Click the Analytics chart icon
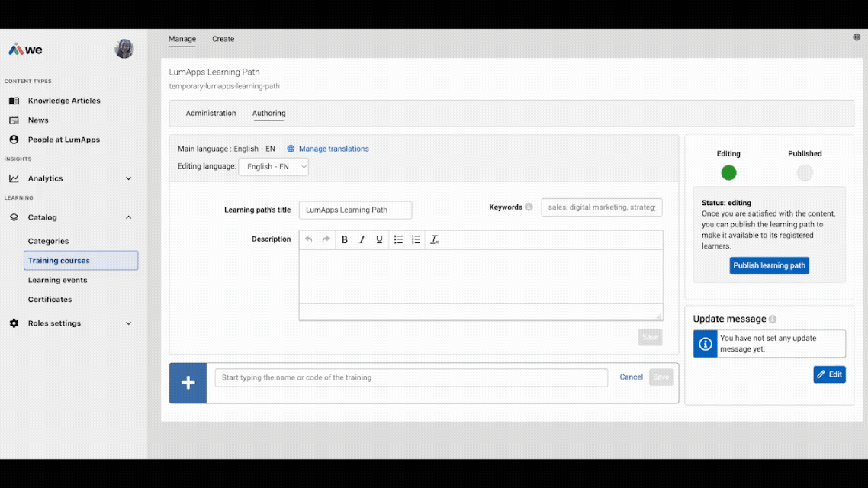868x488 pixels. pyautogui.click(x=14, y=178)
